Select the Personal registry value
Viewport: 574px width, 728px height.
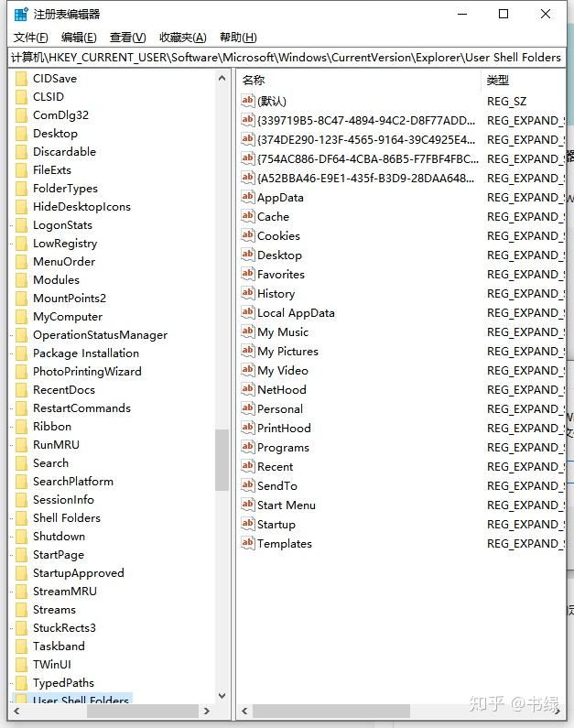[280, 408]
